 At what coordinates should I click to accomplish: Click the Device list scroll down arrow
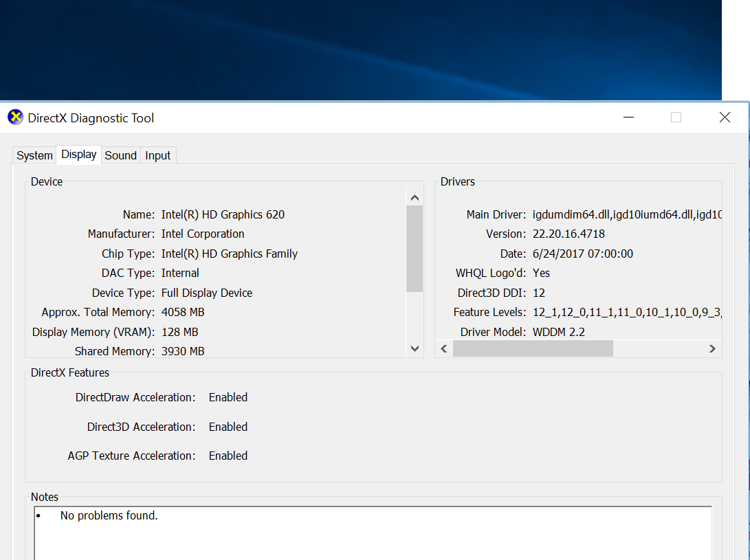point(415,348)
